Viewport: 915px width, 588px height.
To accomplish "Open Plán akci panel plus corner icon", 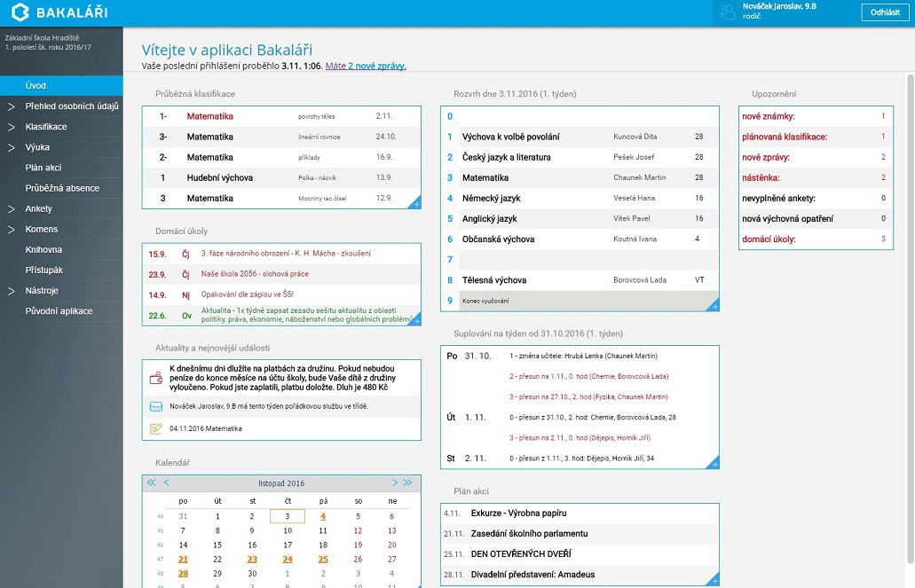I will (714, 580).
